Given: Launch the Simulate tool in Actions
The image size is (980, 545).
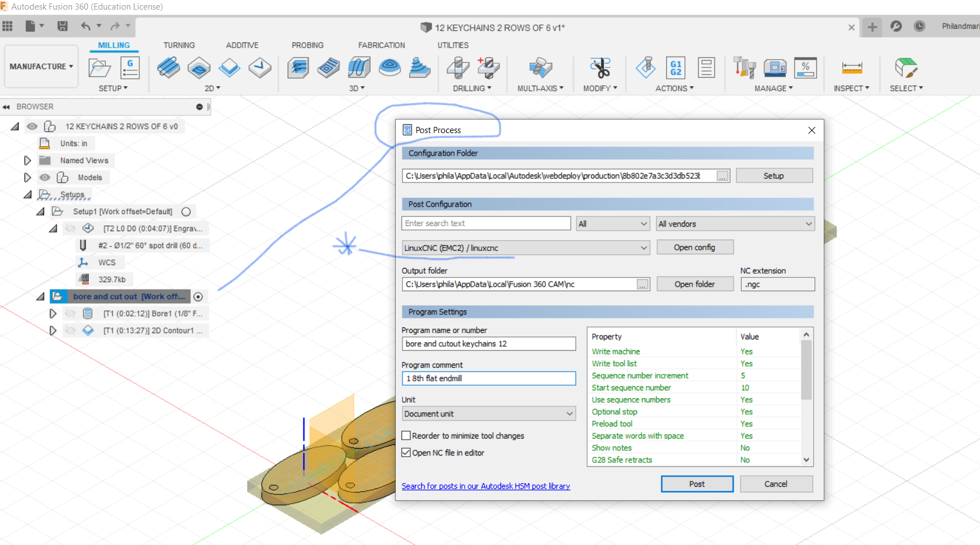Looking at the screenshot, I should click(645, 68).
